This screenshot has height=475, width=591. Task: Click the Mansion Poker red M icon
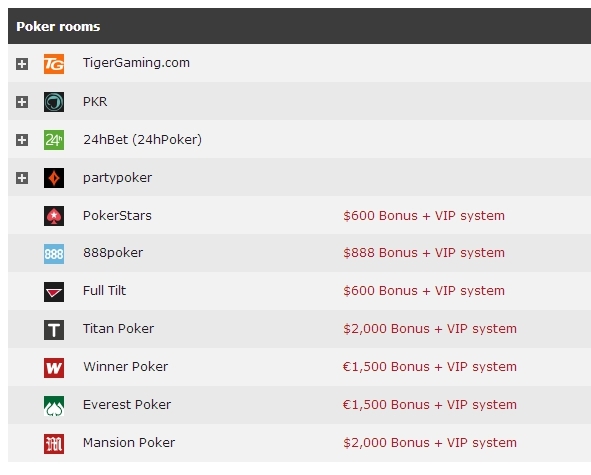[54, 444]
